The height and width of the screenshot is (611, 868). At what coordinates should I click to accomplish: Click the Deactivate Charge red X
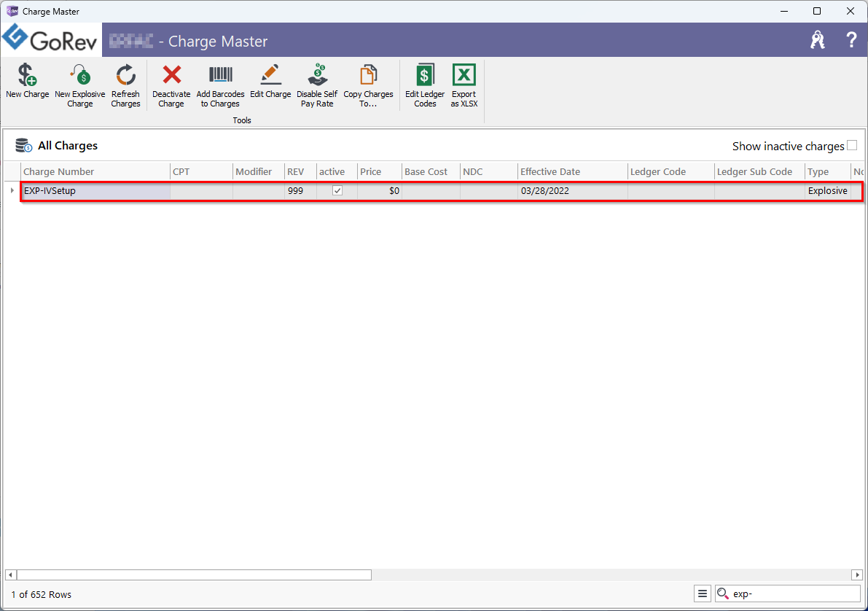point(171,75)
